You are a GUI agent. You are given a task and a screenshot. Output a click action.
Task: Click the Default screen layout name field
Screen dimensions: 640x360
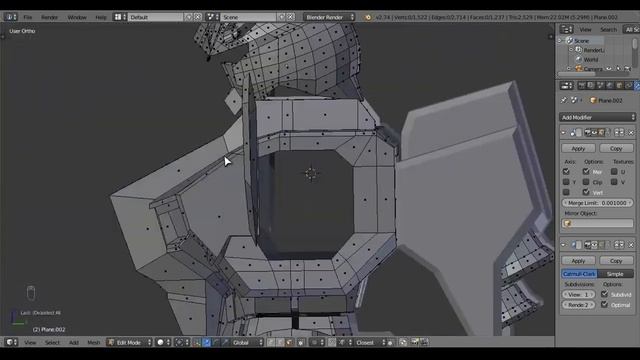(156, 17)
